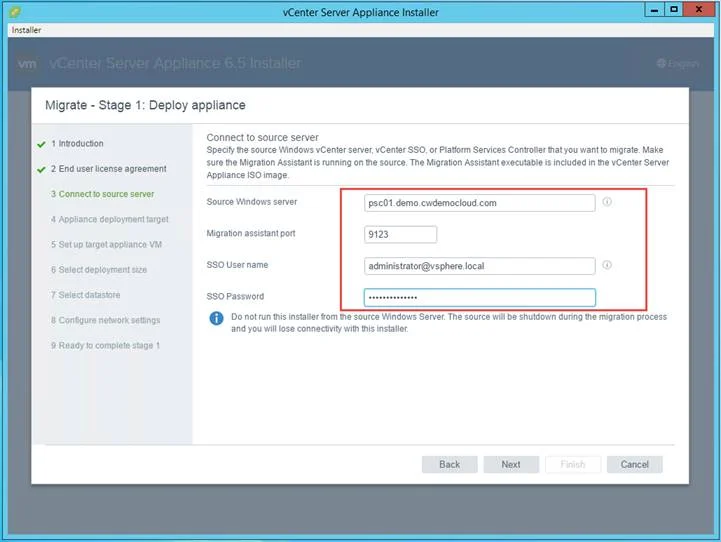Close the vCenter installer window
Image resolution: width=721 pixels, height=542 pixels.
pos(698,10)
